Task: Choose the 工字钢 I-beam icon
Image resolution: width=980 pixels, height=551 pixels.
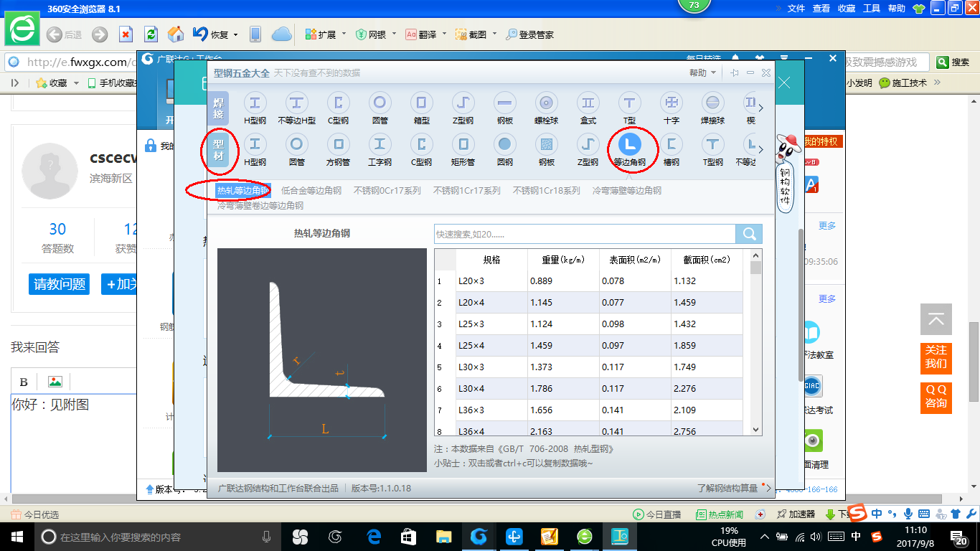Action: tap(380, 144)
